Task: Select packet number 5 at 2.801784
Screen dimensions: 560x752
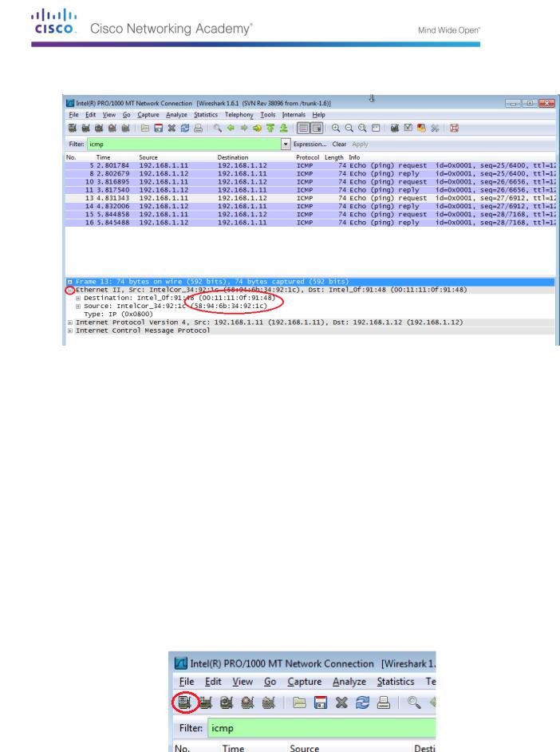Action: (x=310, y=165)
